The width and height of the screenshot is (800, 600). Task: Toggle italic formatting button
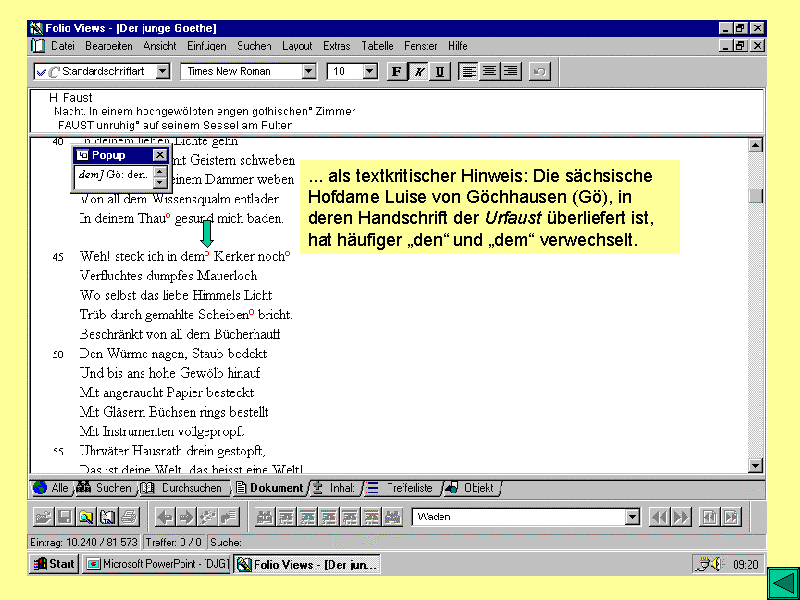[418, 71]
